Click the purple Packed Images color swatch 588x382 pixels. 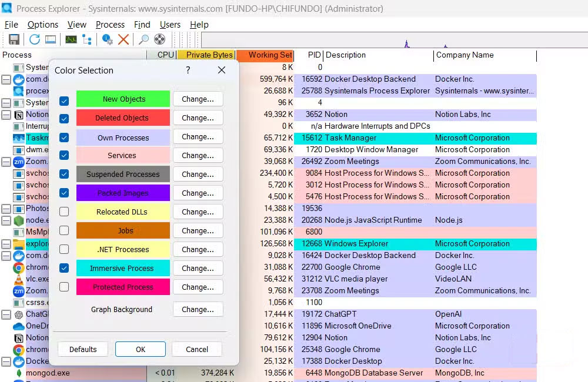pyautogui.click(x=123, y=193)
